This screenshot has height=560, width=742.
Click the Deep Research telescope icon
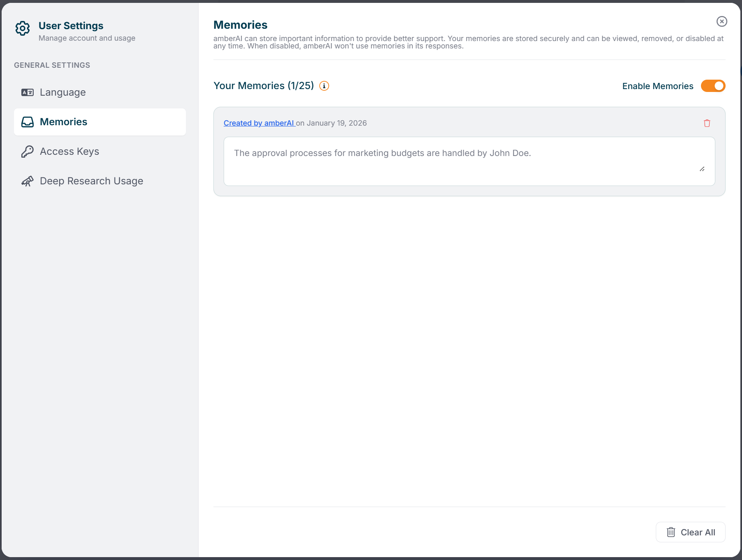click(27, 181)
